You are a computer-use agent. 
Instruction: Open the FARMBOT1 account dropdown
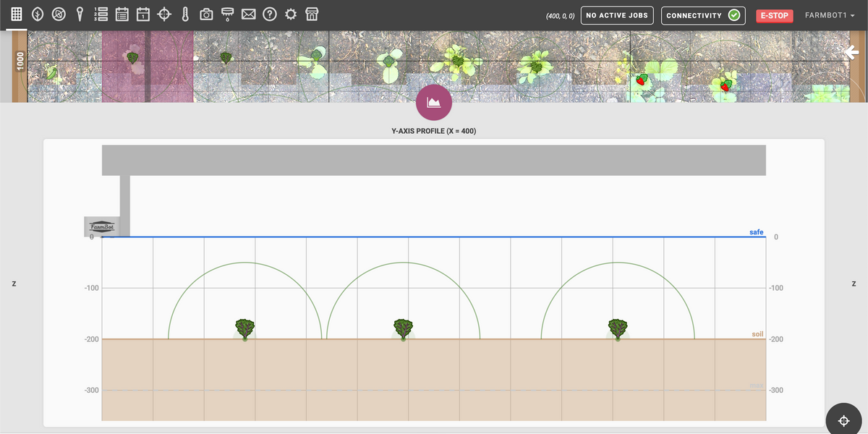(x=829, y=14)
